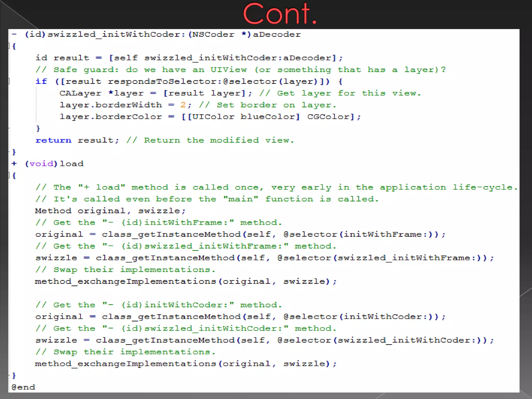The height and width of the screenshot is (399, 532).
Task: Click '[[UIColor blueColor] CGColor];' expression
Action: (x=271, y=117)
